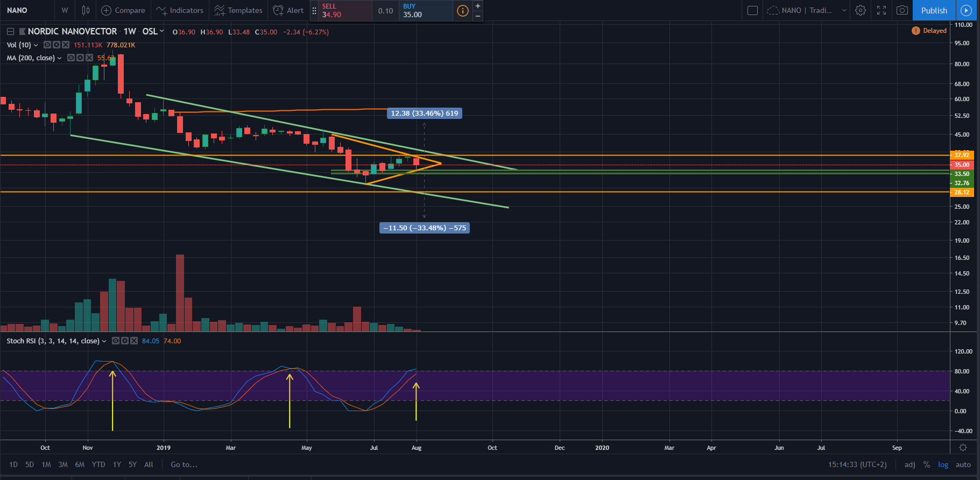Click the 0.10 spread value

click(385, 10)
